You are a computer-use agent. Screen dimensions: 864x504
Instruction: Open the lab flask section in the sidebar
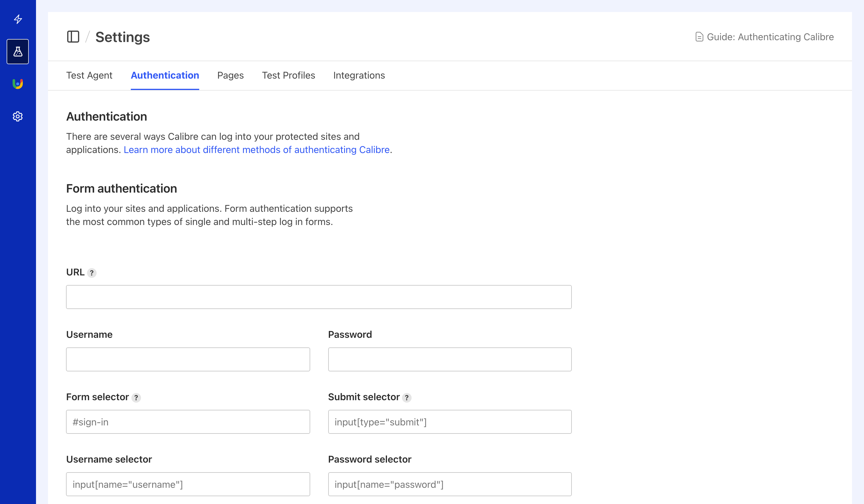click(17, 51)
